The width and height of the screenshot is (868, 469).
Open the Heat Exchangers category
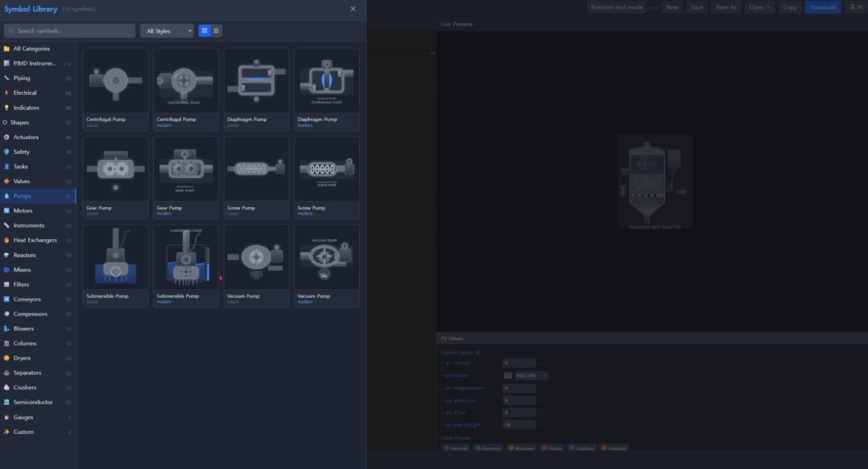[x=38, y=240]
